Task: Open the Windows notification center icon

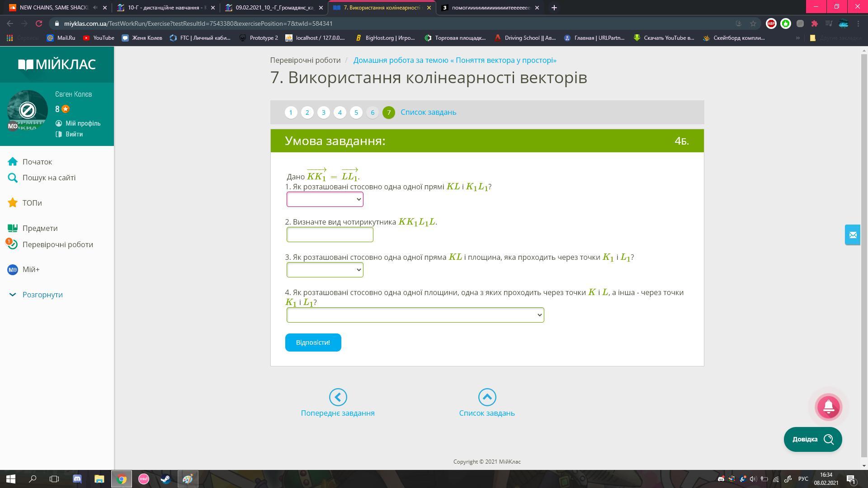Action: (x=851, y=479)
